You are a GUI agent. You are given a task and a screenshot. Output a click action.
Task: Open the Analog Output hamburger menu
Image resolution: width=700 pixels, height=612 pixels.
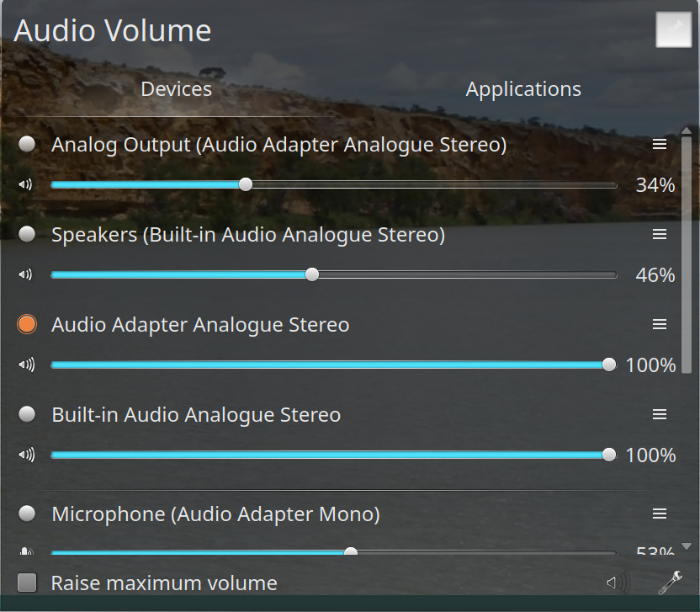660,144
